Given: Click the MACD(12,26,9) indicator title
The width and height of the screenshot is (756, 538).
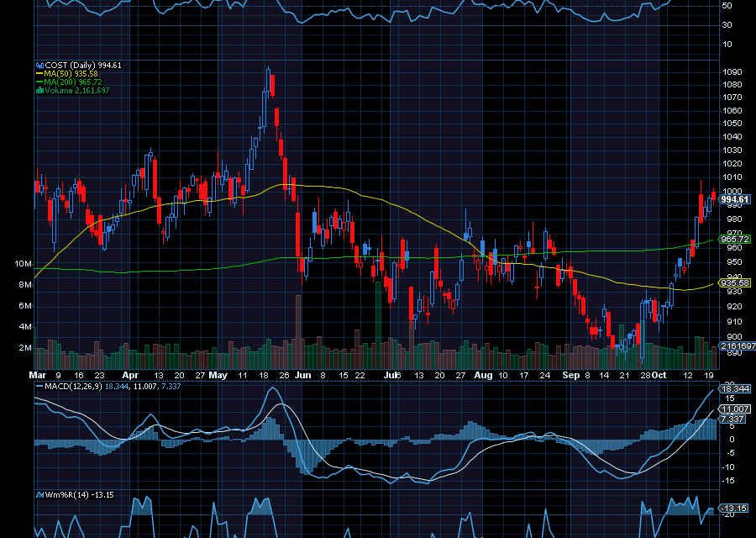Looking at the screenshot, I should (x=73, y=387).
